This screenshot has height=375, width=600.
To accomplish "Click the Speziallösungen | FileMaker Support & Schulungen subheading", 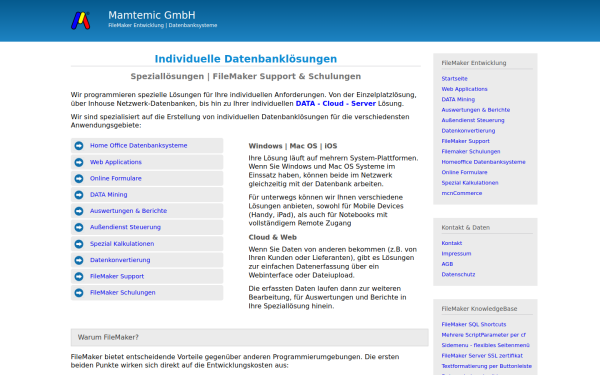I will click(x=246, y=76).
